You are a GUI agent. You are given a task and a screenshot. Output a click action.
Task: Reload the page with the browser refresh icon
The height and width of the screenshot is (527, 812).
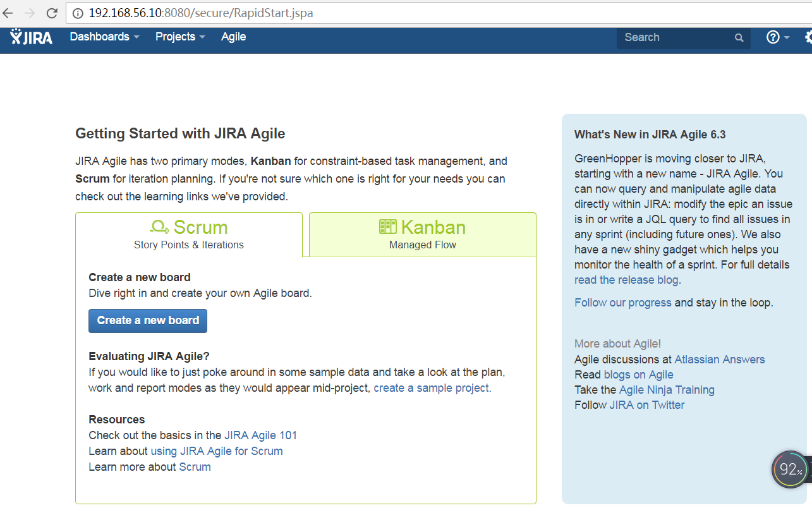(52, 13)
